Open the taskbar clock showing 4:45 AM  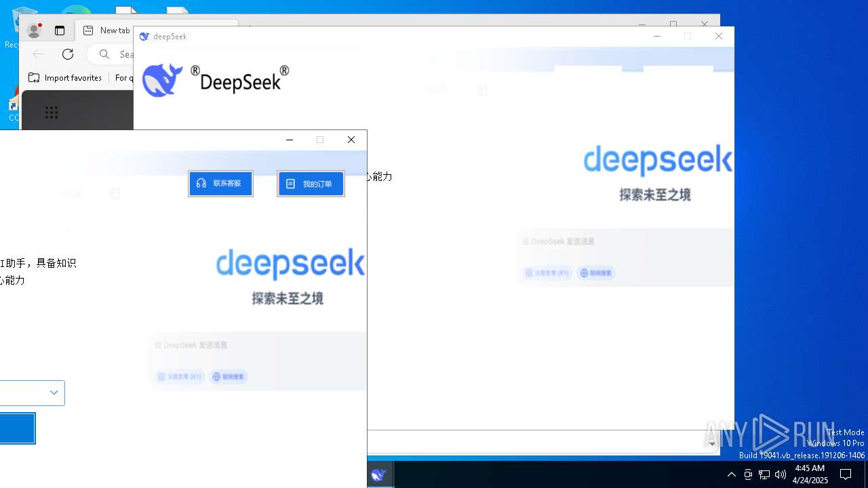(810, 474)
